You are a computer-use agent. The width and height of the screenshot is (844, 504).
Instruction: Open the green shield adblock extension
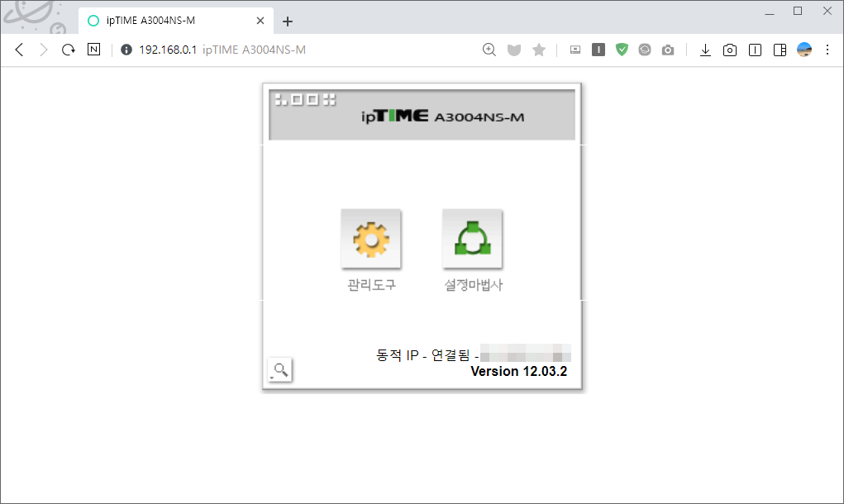coord(622,50)
